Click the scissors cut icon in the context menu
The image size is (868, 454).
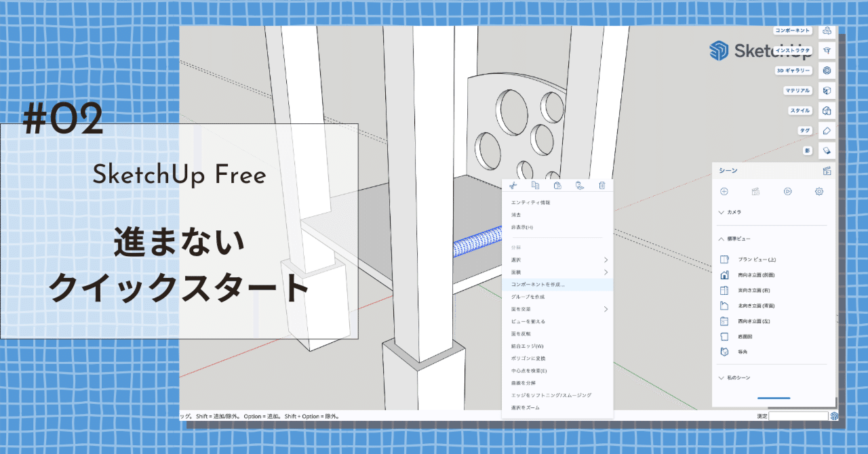(513, 185)
